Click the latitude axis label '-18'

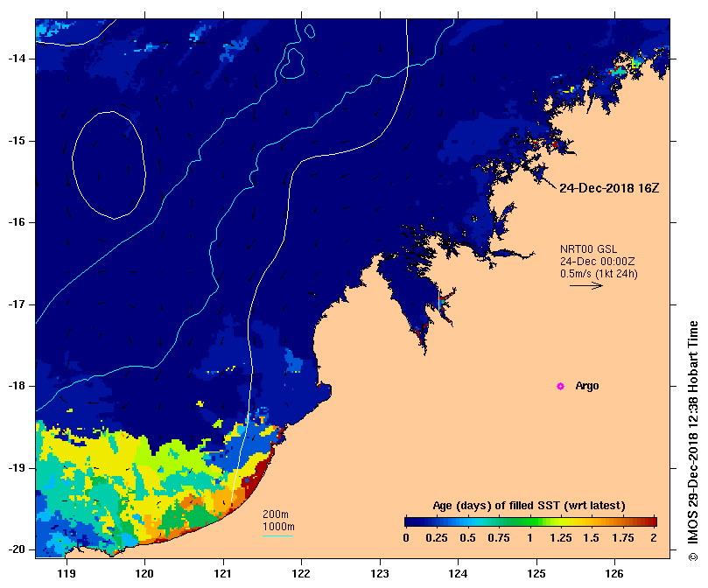(x=17, y=386)
